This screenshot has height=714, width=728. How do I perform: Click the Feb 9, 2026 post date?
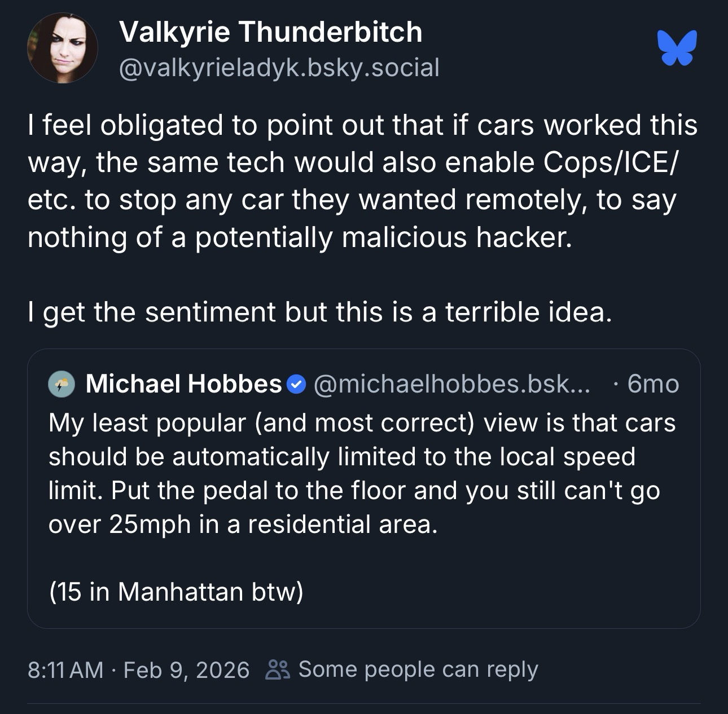tap(186, 670)
